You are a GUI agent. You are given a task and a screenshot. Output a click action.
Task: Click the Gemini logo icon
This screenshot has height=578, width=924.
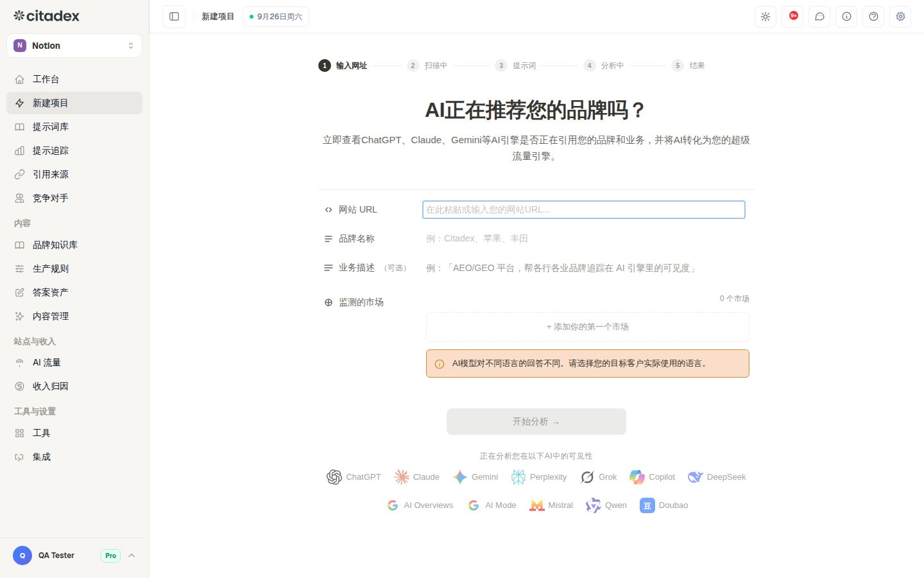pyautogui.click(x=460, y=477)
